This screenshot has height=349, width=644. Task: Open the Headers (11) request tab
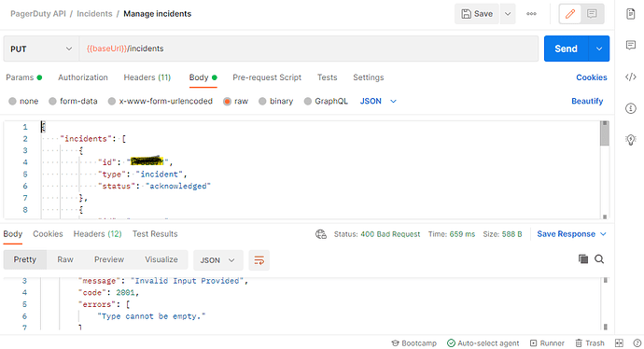(147, 77)
